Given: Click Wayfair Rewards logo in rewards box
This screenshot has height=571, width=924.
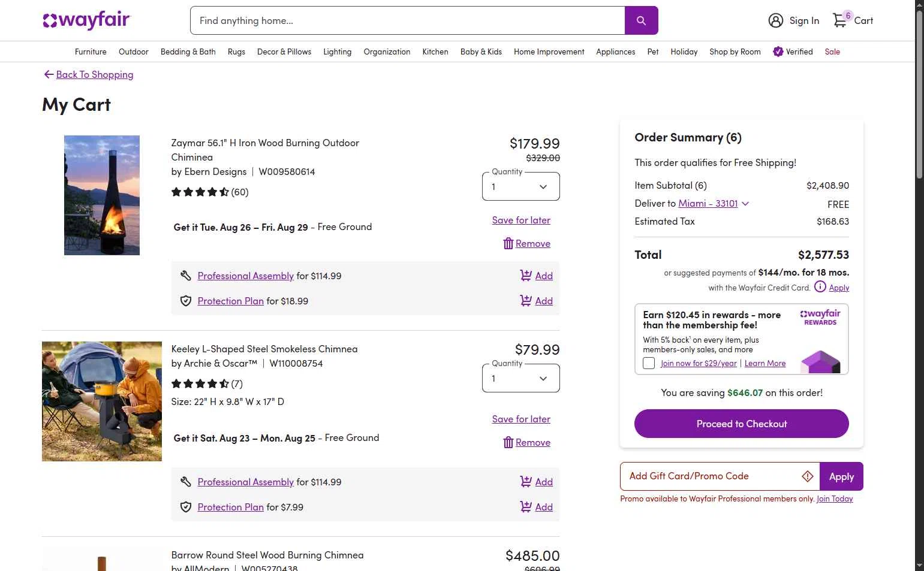Looking at the screenshot, I should (820, 317).
